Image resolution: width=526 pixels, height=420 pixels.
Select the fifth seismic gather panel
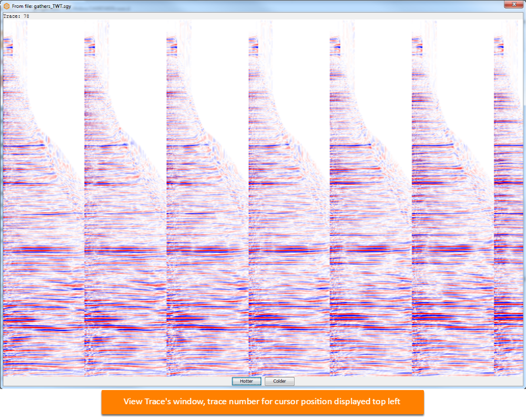click(371, 198)
